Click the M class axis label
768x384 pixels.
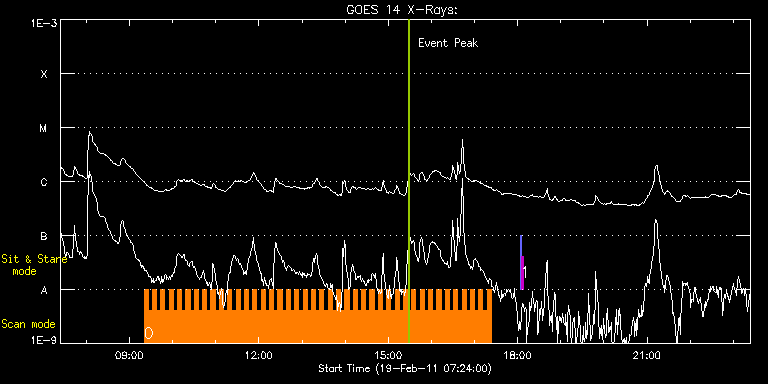(x=44, y=128)
